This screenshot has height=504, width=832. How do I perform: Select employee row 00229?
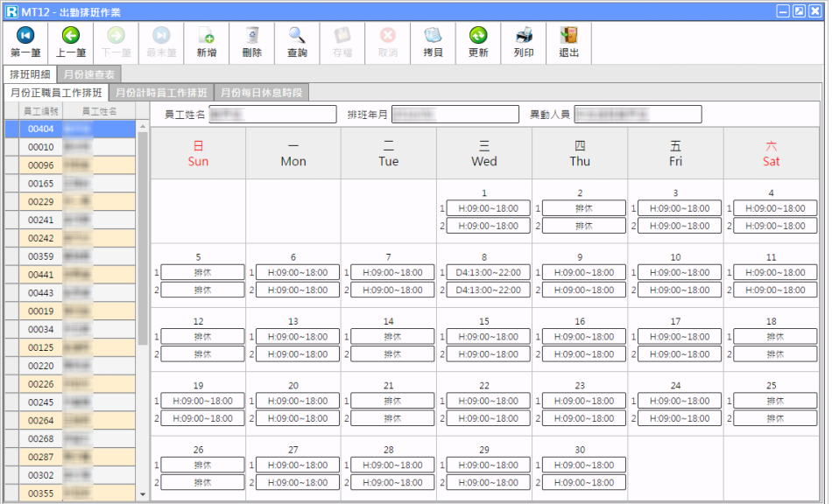70,201
